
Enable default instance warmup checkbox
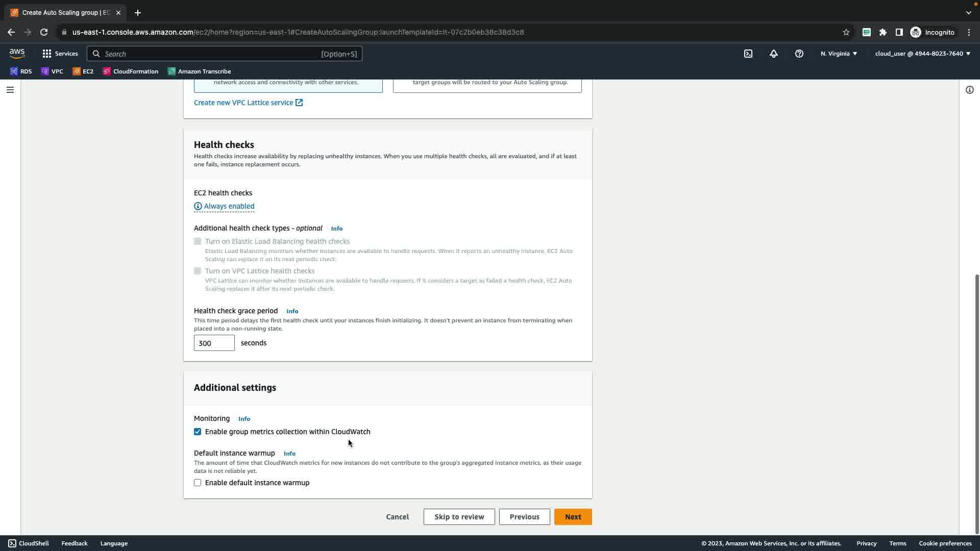click(x=198, y=483)
